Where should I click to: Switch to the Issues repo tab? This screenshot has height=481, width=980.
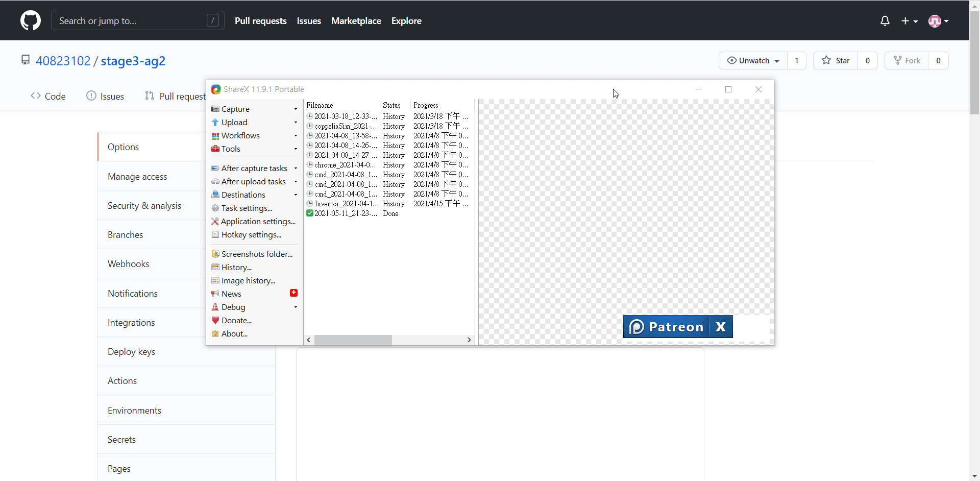click(x=105, y=96)
